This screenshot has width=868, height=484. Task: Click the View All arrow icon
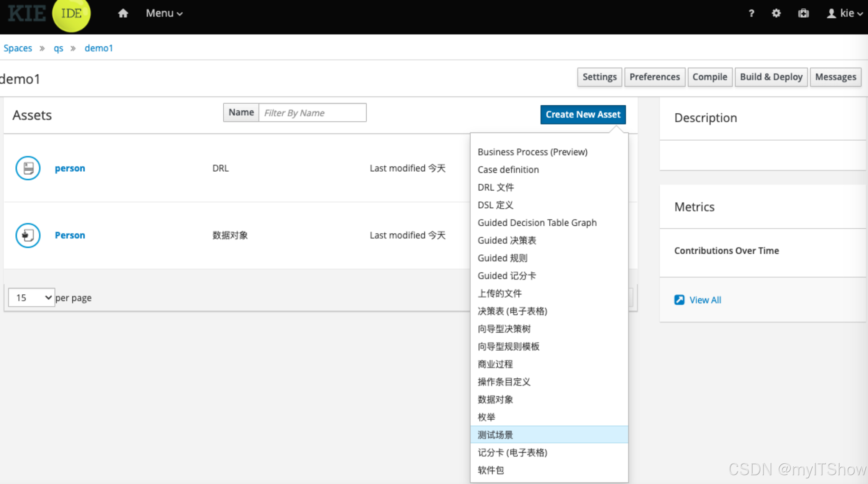coord(679,300)
